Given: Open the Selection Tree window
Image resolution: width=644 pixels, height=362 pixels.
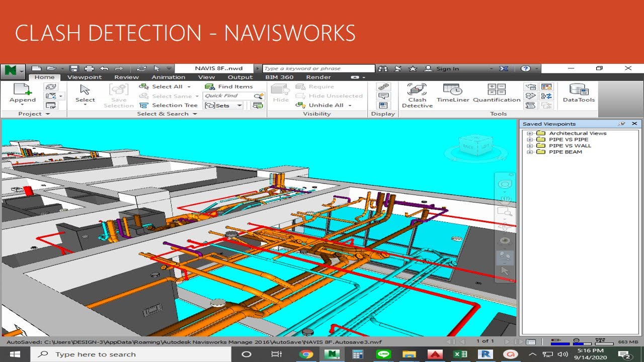Looking at the screenshot, I should coord(169,105).
